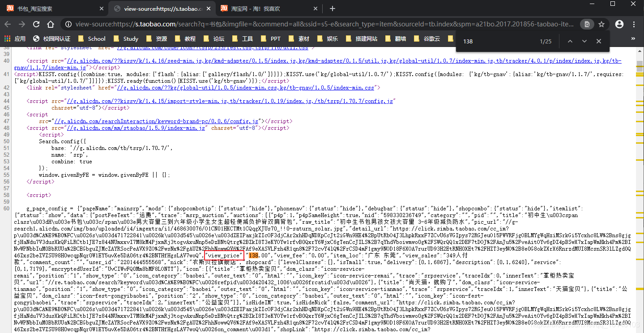Open the School bookmark folder
This screenshot has height=333, width=644.
[x=92, y=39]
